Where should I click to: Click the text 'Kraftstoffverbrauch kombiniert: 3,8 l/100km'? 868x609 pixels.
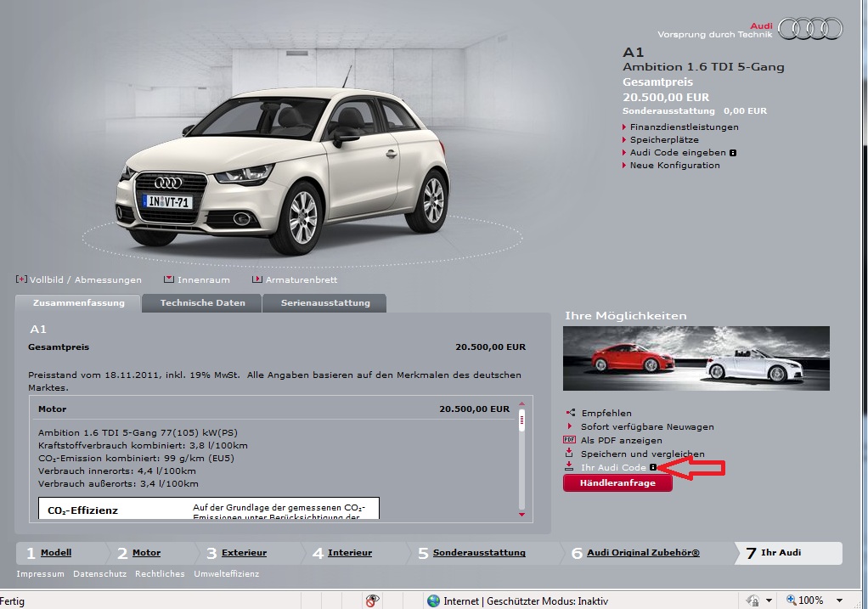143,445
